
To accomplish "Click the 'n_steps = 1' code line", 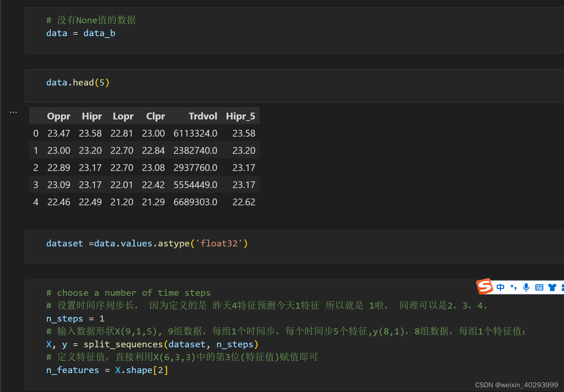I will 75,319.
